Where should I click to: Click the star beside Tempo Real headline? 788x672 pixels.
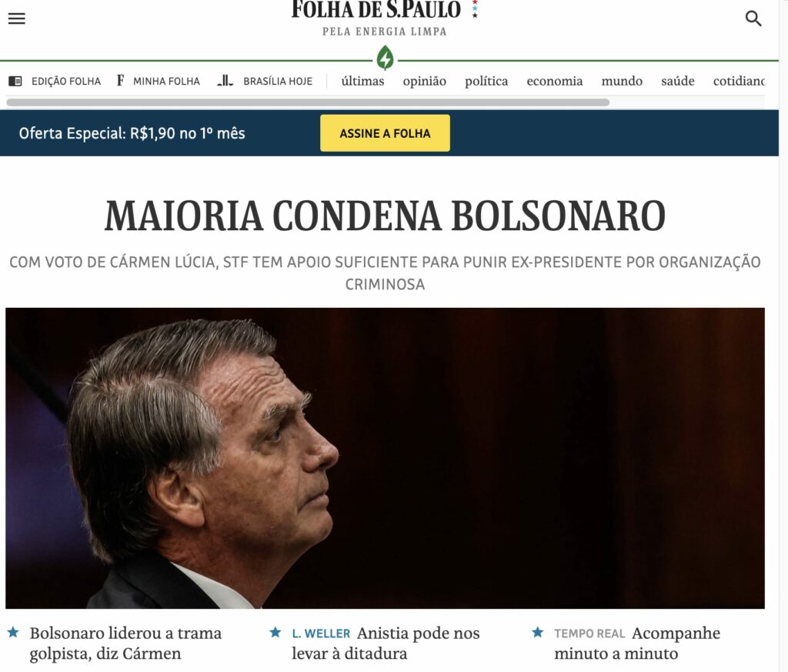pyautogui.click(x=538, y=632)
